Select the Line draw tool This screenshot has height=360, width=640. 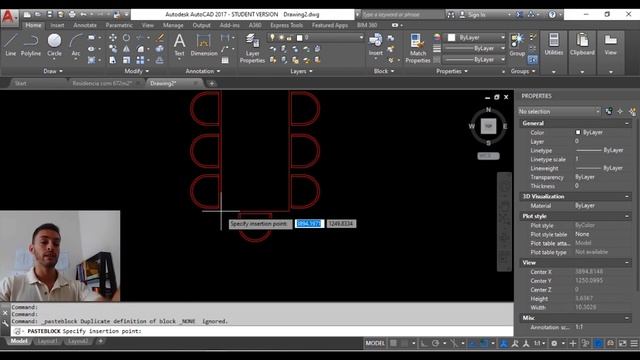point(11,45)
